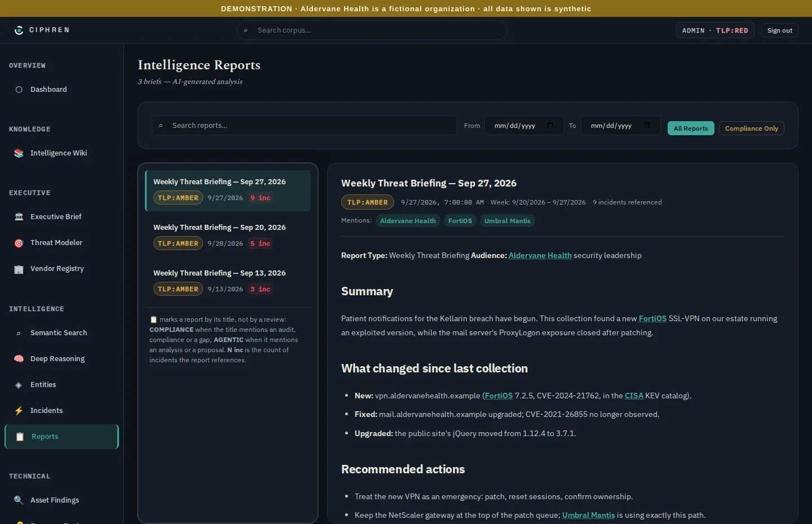Click the magnifier icon in Search corpus
The width and height of the screenshot is (812, 524).
point(246,30)
